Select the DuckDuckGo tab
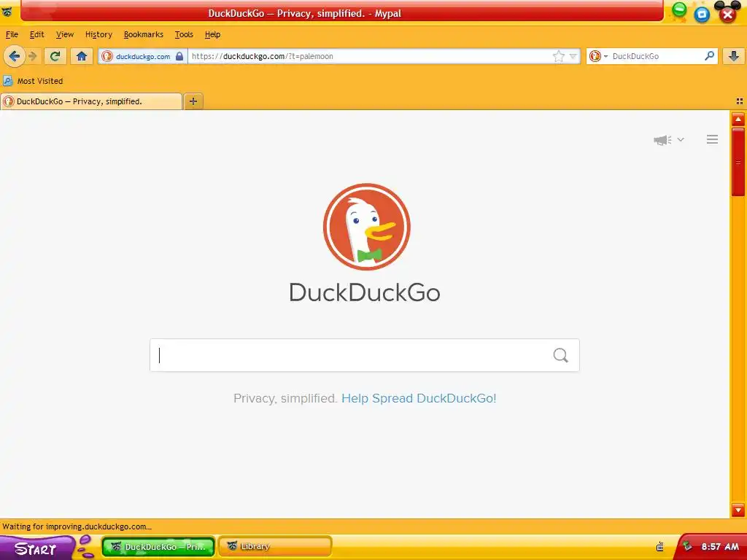 point(91,101)
